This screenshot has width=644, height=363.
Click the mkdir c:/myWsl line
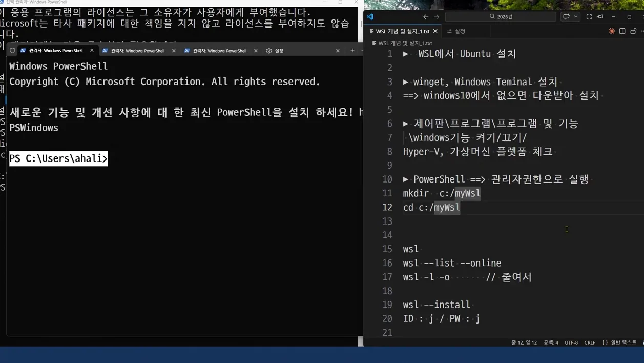[x=442, y=193]
